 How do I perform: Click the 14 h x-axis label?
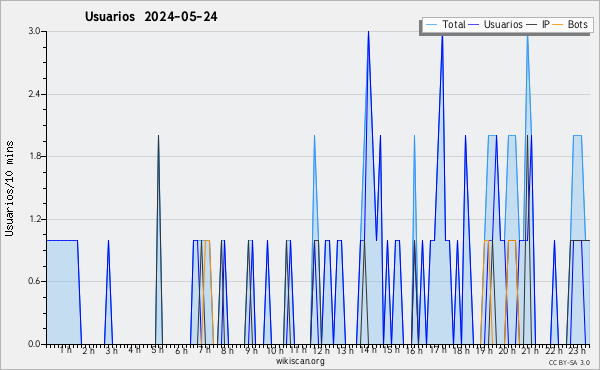pyautogui.click(x=368, y=350)
